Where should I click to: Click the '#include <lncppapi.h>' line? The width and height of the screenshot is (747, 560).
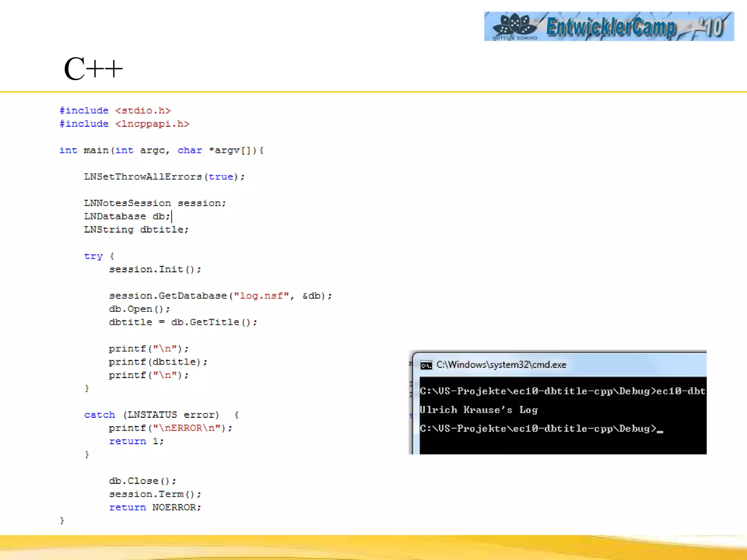(124, 124)
